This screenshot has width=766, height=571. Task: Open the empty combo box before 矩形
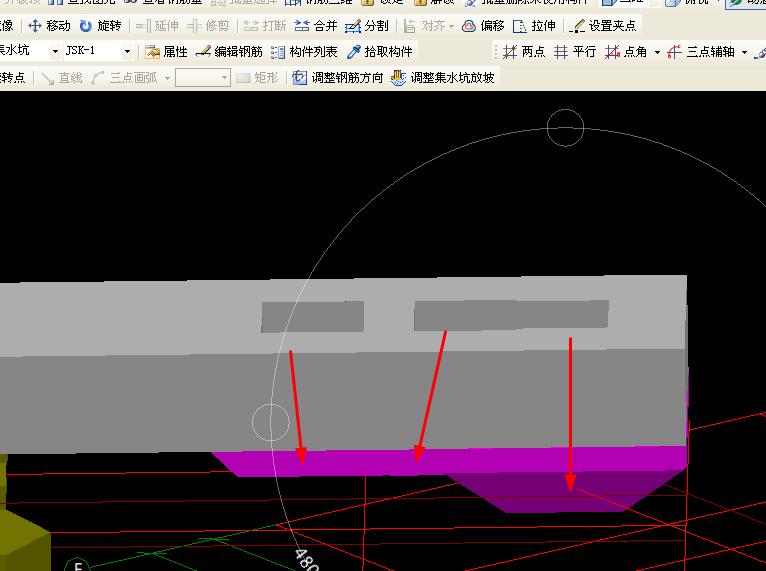click(203, 78)
